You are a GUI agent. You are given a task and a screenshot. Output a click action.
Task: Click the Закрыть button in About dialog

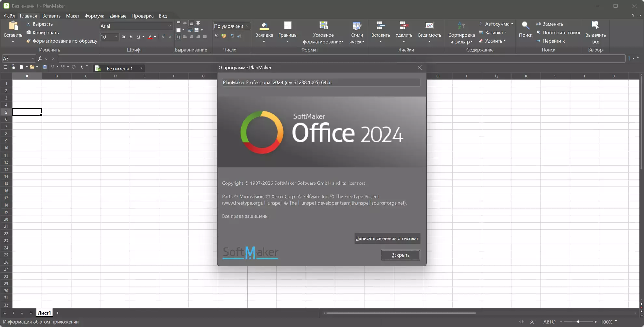400,255
